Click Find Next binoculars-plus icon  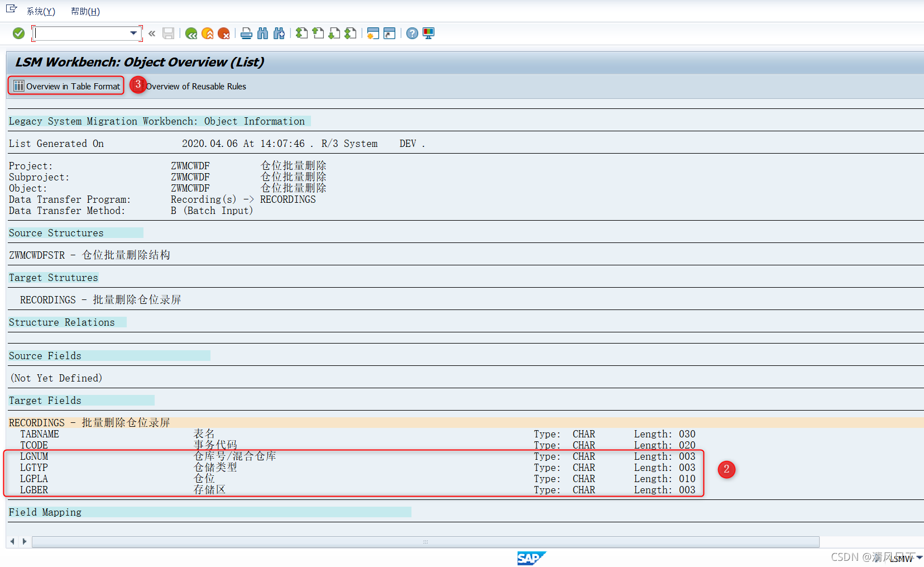[x=279, y=34]
